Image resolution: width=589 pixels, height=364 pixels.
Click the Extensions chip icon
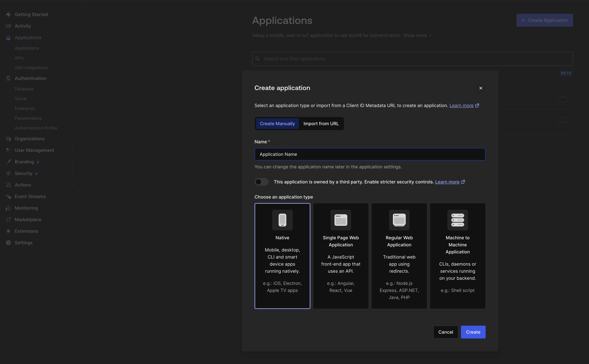8,231
